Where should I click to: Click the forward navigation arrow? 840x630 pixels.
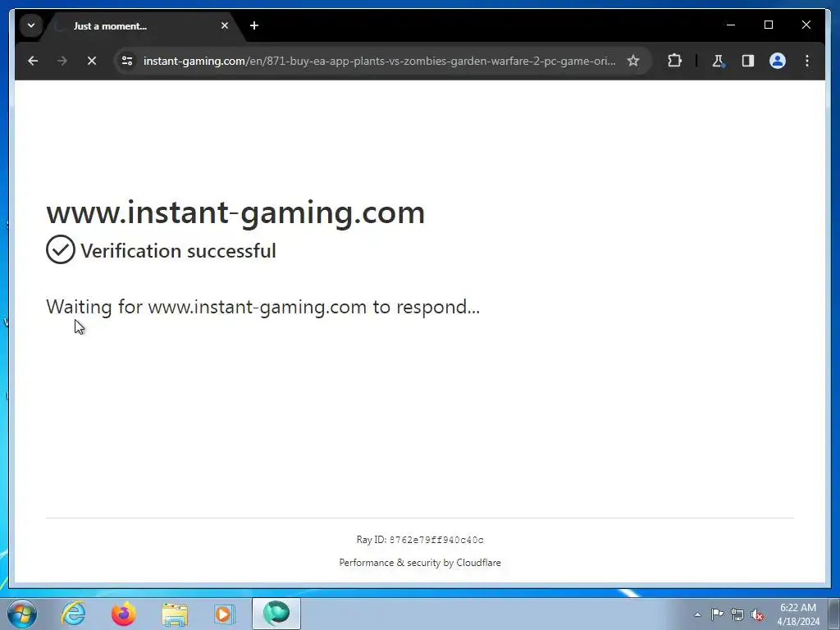click(62, 61)
